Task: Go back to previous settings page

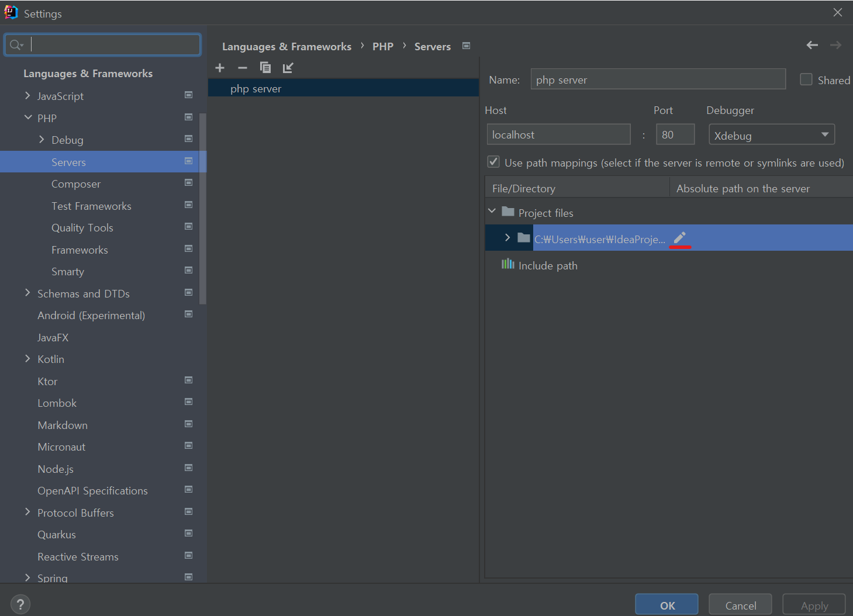Action: coord(812,45)
